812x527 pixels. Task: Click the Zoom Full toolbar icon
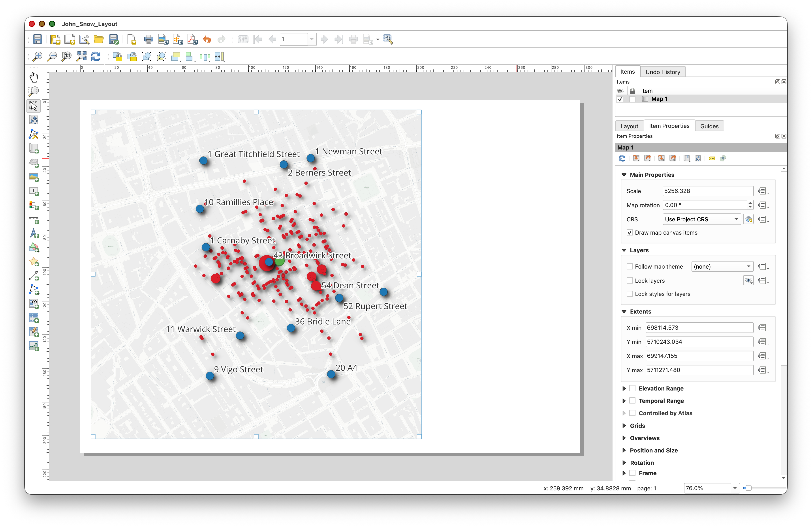(82, 57)
